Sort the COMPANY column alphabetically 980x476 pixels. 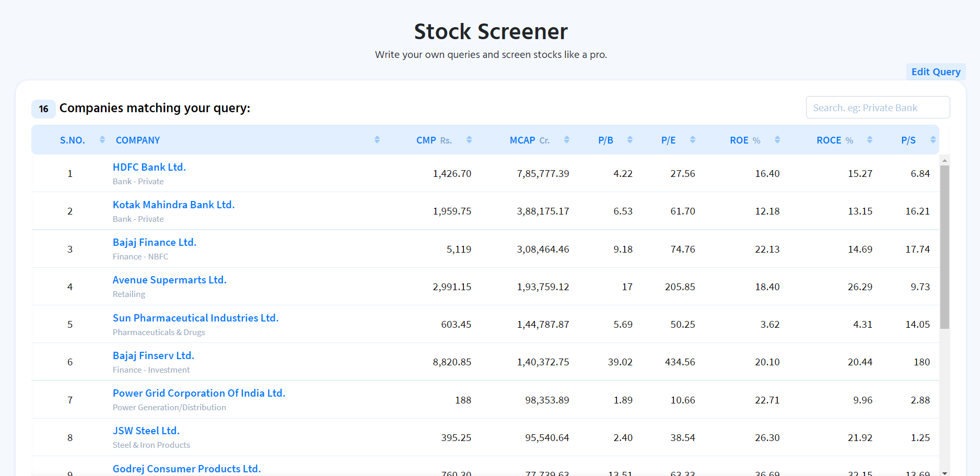(377, 139)
